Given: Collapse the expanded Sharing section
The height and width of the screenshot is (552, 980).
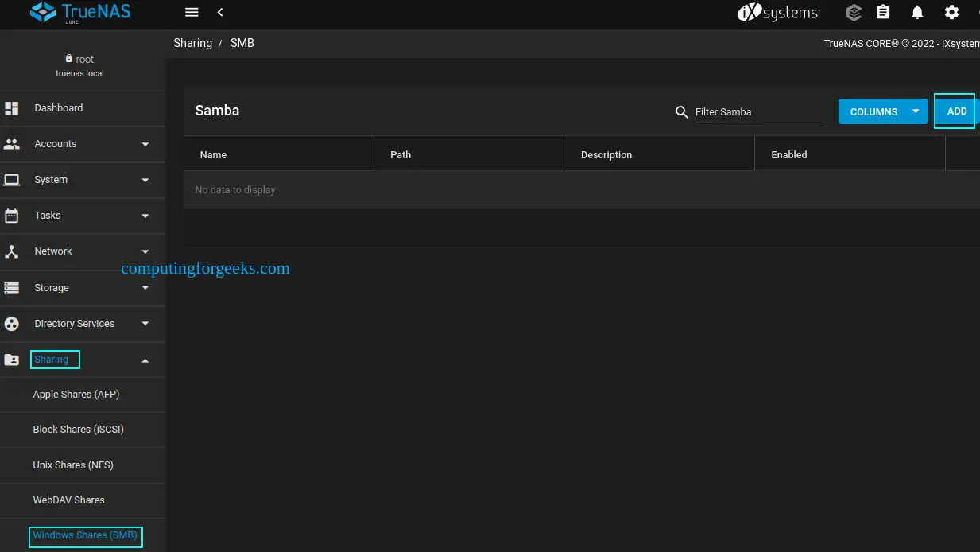Looking at the screenshot, I should coord(145,360).
